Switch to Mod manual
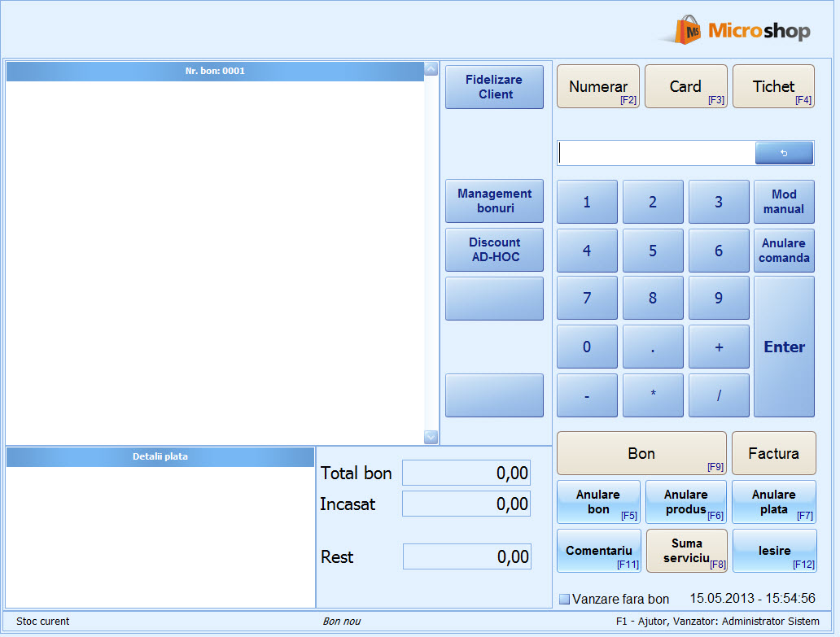840x637 pixels. [x=784, y=202]
